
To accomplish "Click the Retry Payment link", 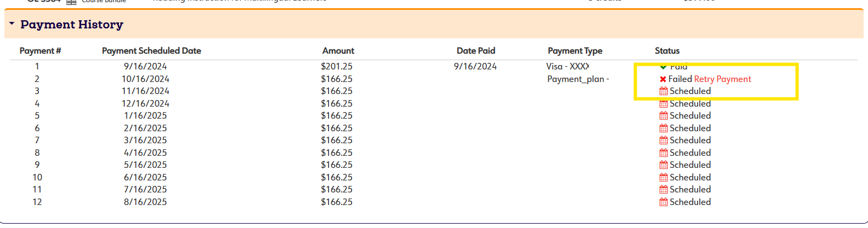I will point(722,79).
